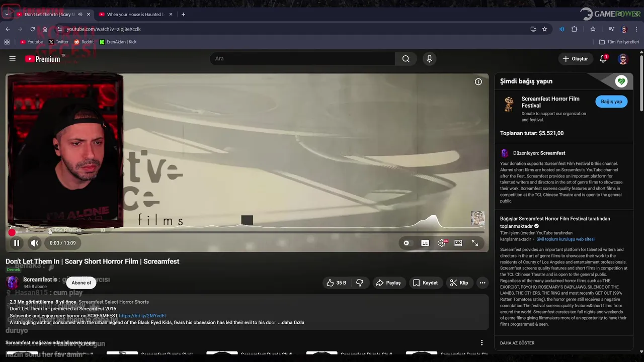Open the browser extensions puzzle icon
Screen dimensions: 644x362
(575, 29)
